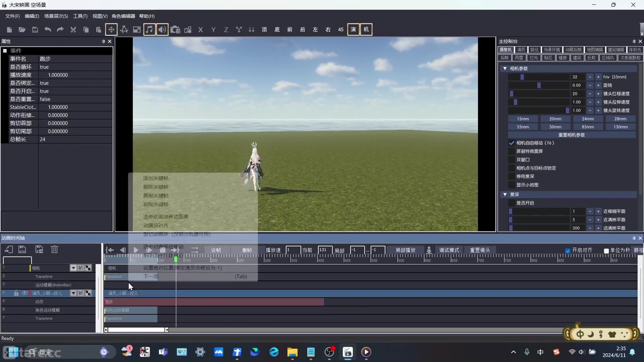Switch to the front view 前

[x=290, y=30]
